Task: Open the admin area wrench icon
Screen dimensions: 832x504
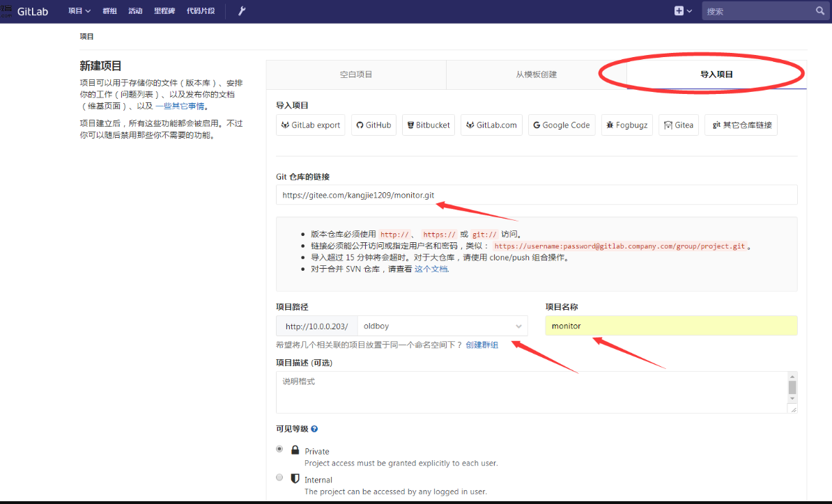Action: click(241, 10)
